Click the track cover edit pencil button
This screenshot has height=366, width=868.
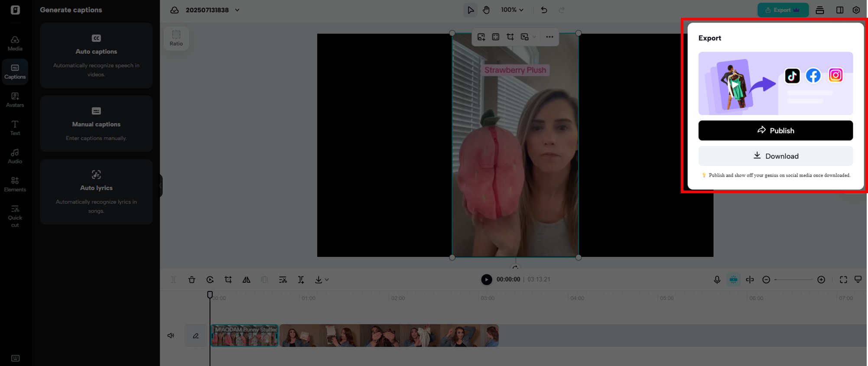click(196, 336)
